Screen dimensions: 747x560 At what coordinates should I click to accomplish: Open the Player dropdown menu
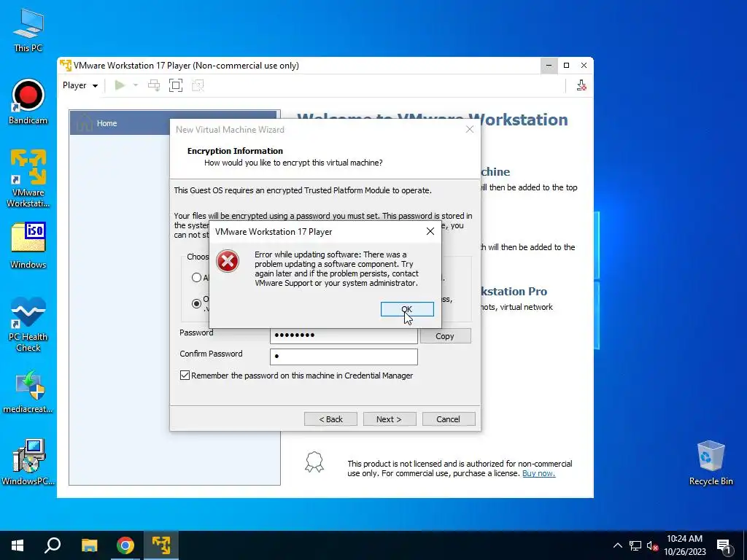click(80, 85)
